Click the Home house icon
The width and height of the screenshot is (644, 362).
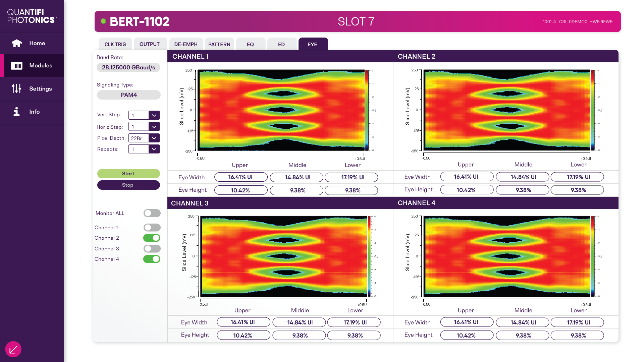(16, 43)
